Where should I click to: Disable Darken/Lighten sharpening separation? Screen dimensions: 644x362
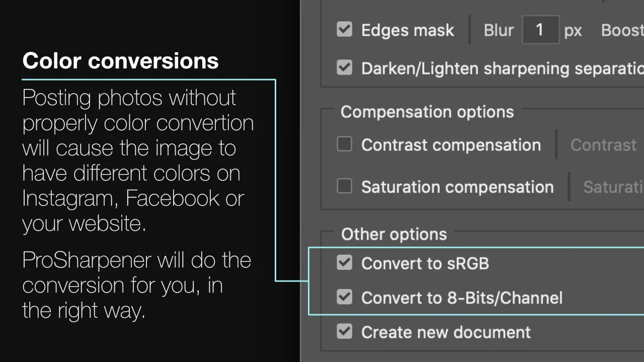[x=344, y=68]
